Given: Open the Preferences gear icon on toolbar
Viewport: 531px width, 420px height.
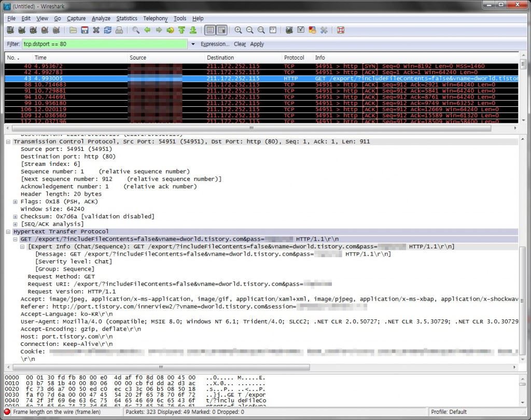Looking at the screenshot, I should click(x=324, y=30).
